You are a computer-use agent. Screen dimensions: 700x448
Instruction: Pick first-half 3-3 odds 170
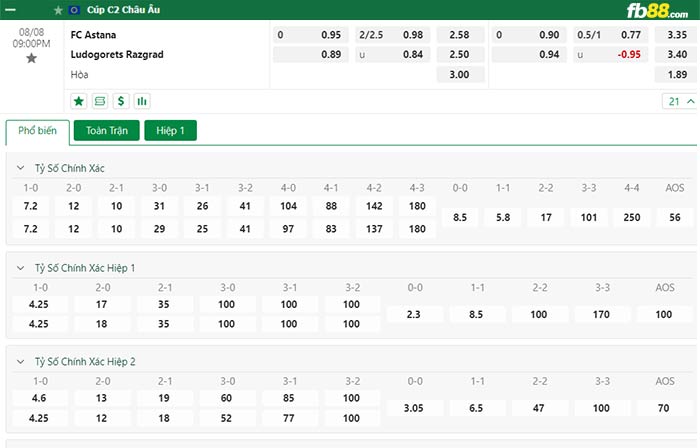click(x=601, y=315)
